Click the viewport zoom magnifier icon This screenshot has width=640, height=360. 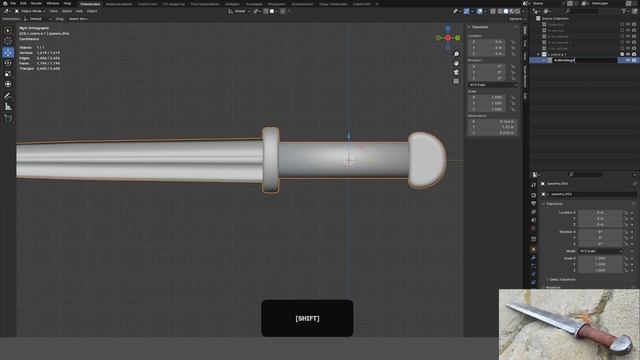click(456, 54)
